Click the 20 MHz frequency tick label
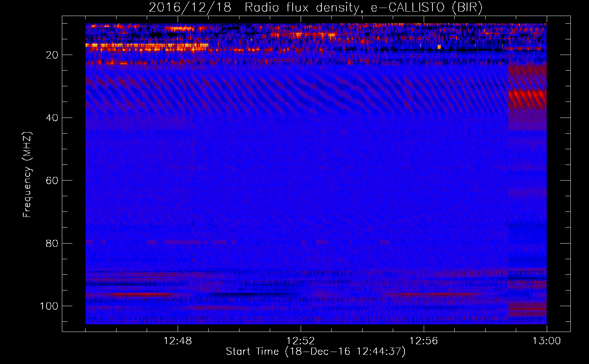The image size is (589, 364). click(52, 55)
